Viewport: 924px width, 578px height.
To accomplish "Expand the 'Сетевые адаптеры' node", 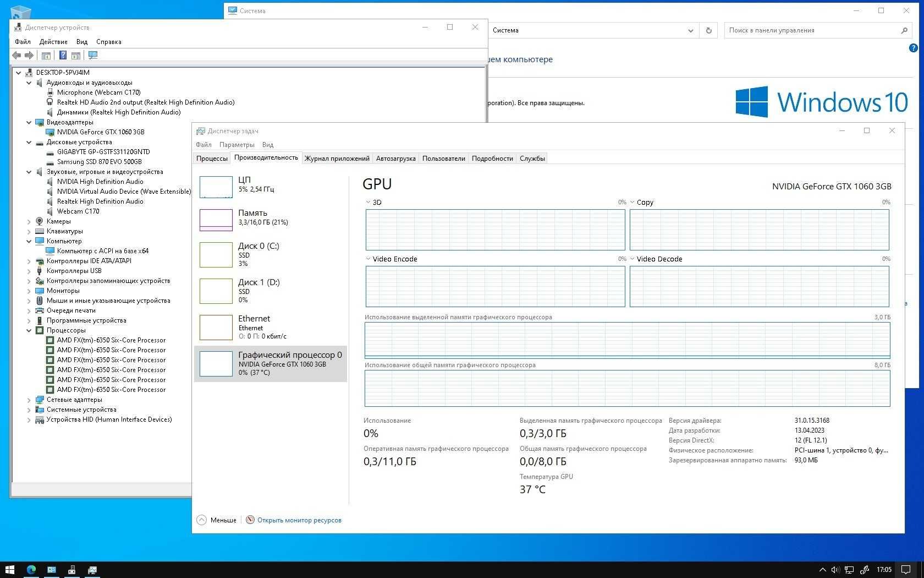I will coord(29,400).
